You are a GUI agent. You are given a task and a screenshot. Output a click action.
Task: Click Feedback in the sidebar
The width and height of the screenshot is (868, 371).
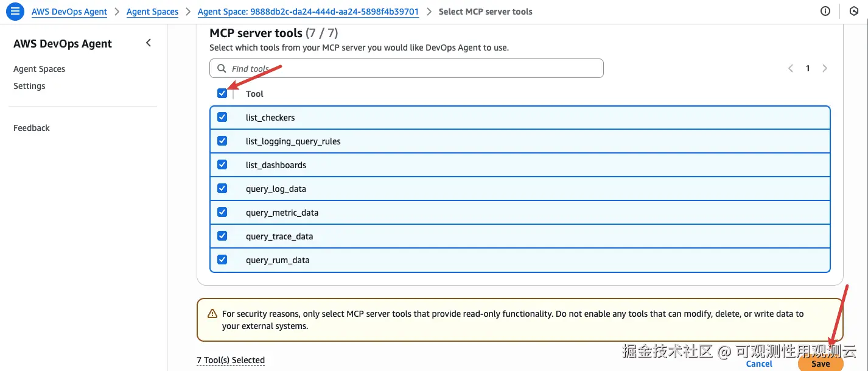[32, 128]
